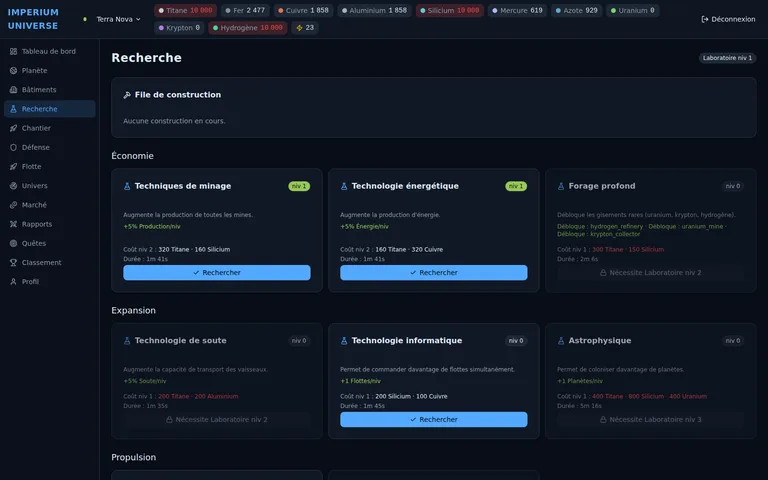Click the Quêtes sidebar icon
This screenshot has height=480, width=768.
13,243
